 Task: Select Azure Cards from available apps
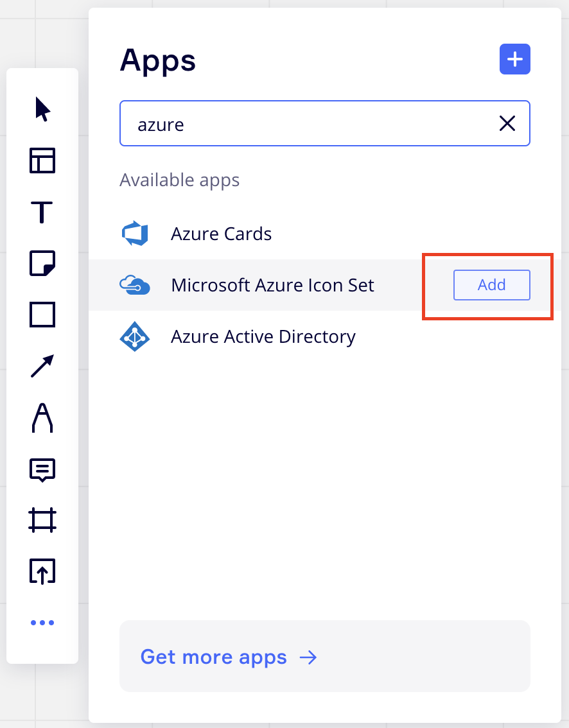click(x=221, y=234)
